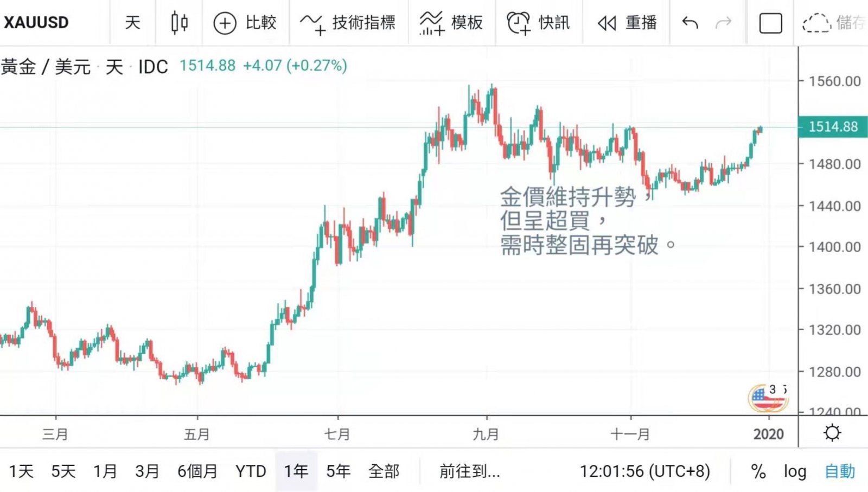This screenshot has width=868, height=492.
Task: Click the redo arrow icon
Action: (x=724, y=23)
